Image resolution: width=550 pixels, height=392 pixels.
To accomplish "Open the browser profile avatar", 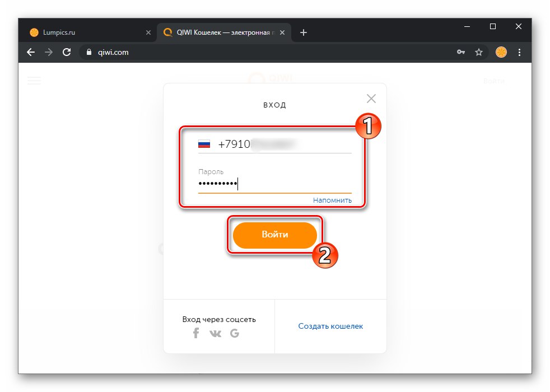I will click(x=500, y=52).
